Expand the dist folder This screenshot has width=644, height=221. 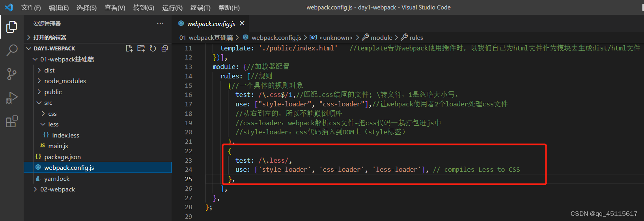(98, 70)
